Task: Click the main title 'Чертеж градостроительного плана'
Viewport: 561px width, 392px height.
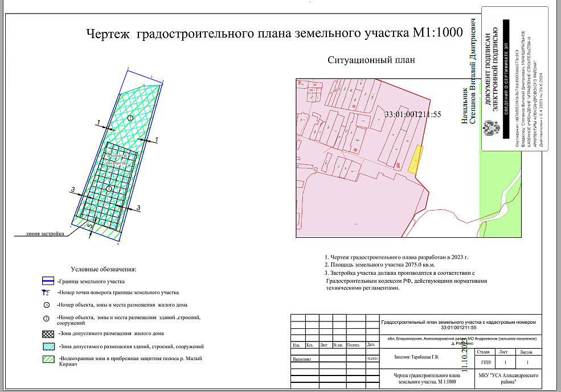Action: (275, 33)
